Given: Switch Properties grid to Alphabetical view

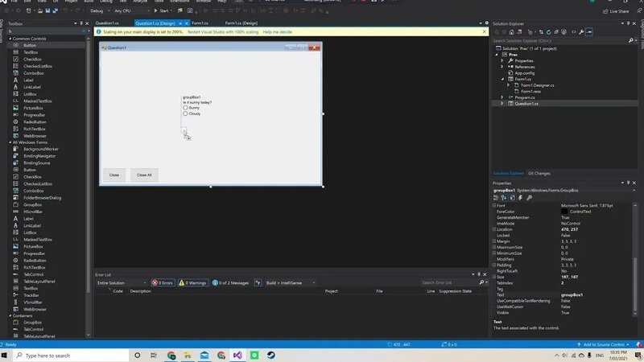Looking at the screenshot, I should coord(504,198).
